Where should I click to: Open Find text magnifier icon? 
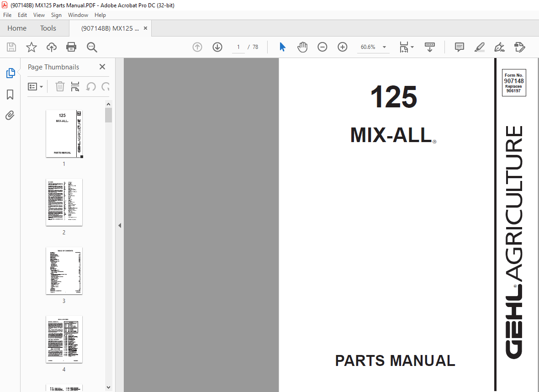[x=92, y=47]
